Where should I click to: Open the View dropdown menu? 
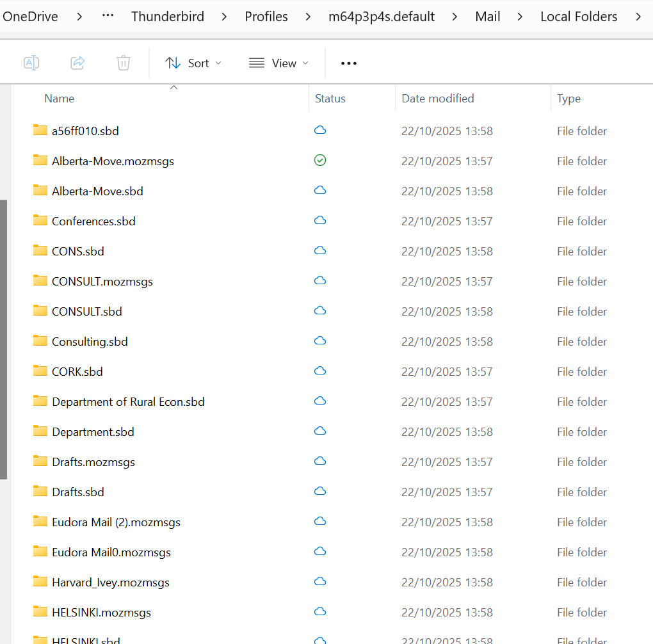point(278,63)
